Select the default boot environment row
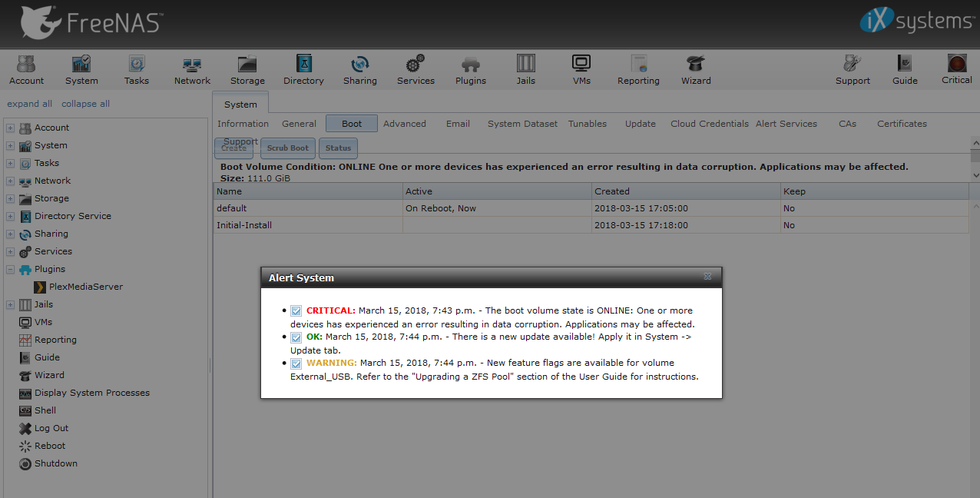The width and height of the screenshot is (980, 498). 591,208
